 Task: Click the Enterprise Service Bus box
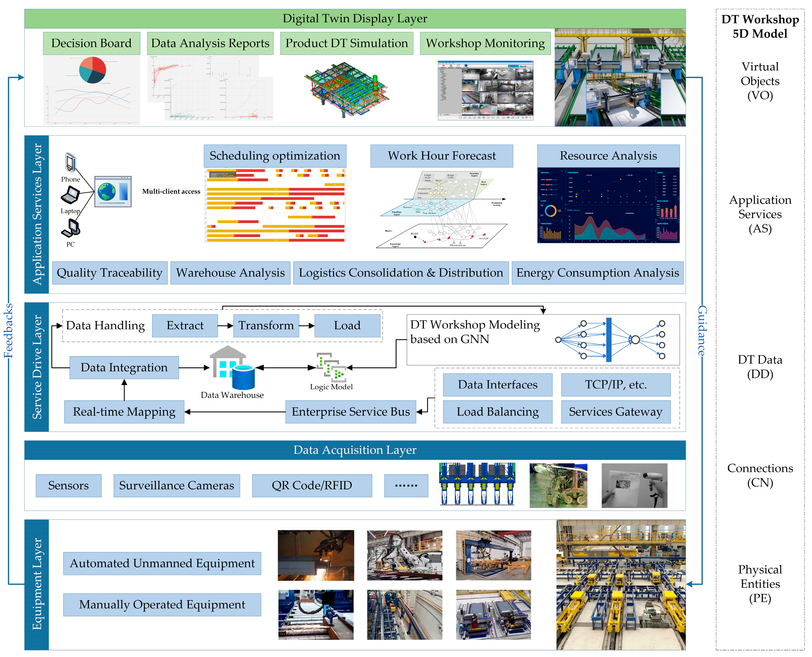click(351, 412)
